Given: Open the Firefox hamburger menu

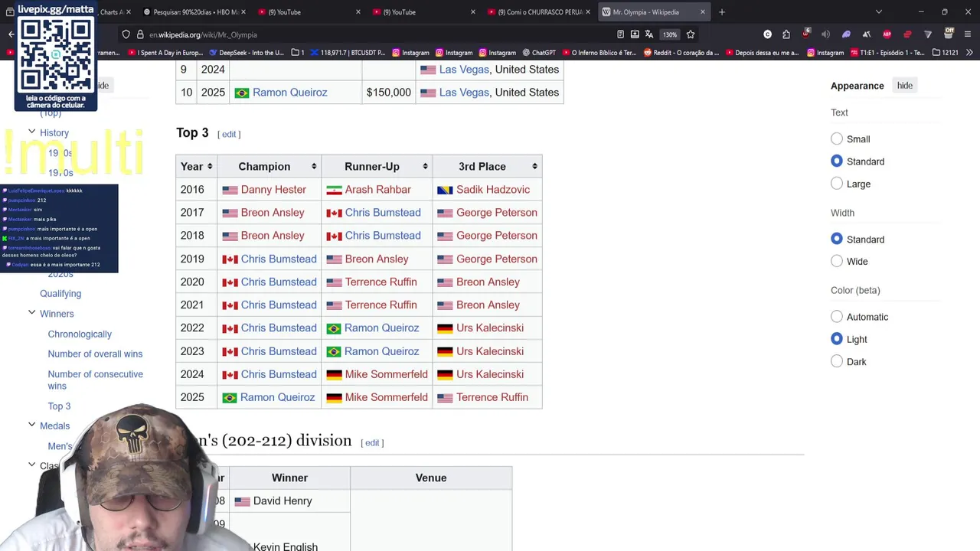Looking at the screenshot, I should tap(969, 34).
